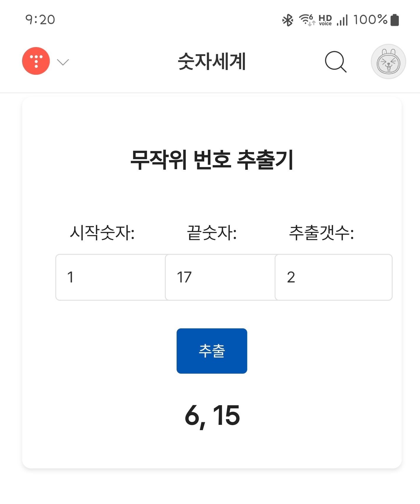
Task: Tap the 9:20 clock in status bar
Action: coord(40,20)
